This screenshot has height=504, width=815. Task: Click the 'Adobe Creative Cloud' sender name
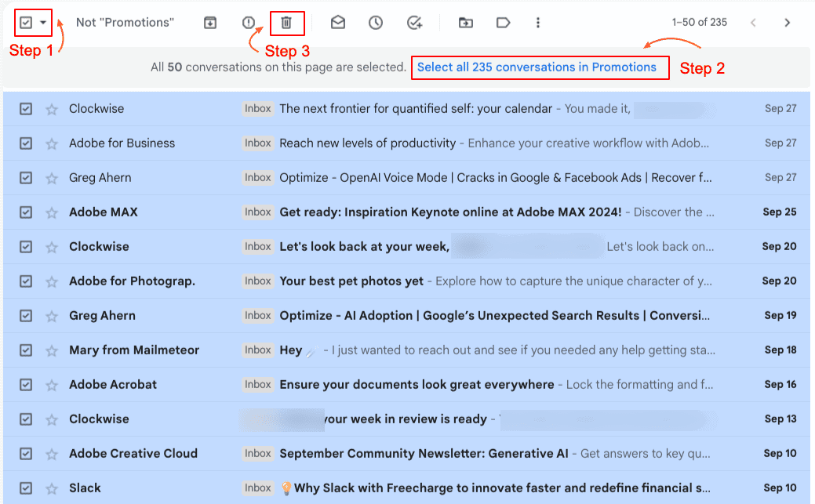click(133, 454)
